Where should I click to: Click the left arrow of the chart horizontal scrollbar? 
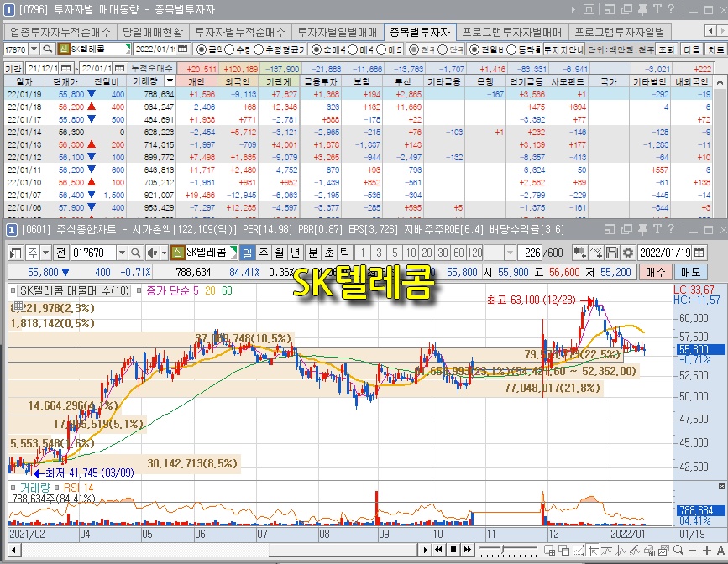(x=14, y=551)
